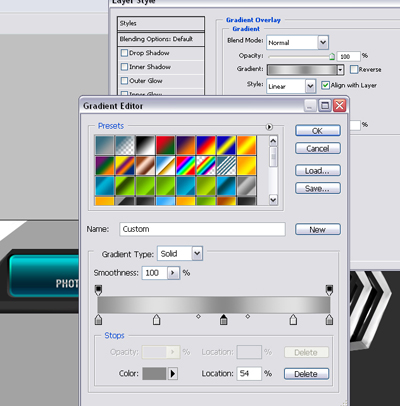Select the active middle gray color stop
The image size is (400, 406).
tap(224, 320)
